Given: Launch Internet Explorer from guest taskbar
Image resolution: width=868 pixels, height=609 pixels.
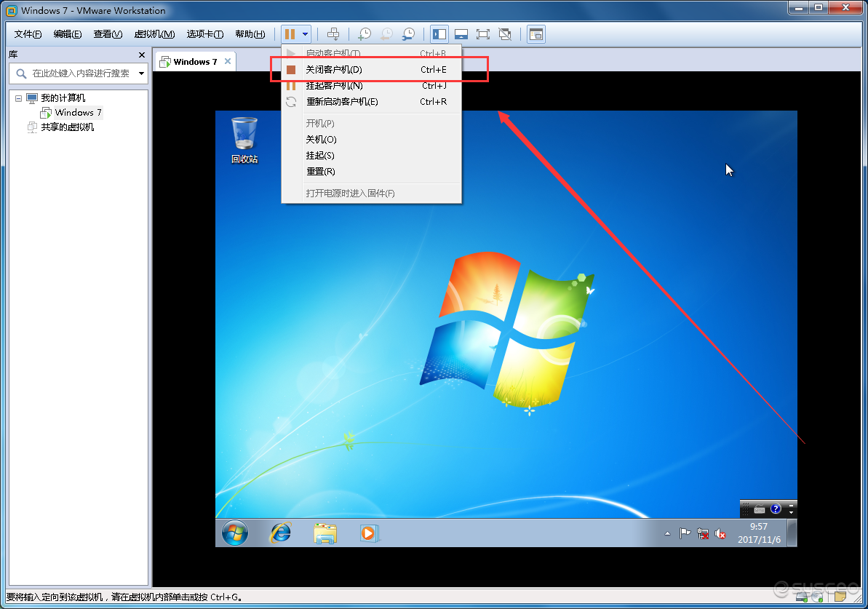Looking at the screenshot, I should click(281, 533).
